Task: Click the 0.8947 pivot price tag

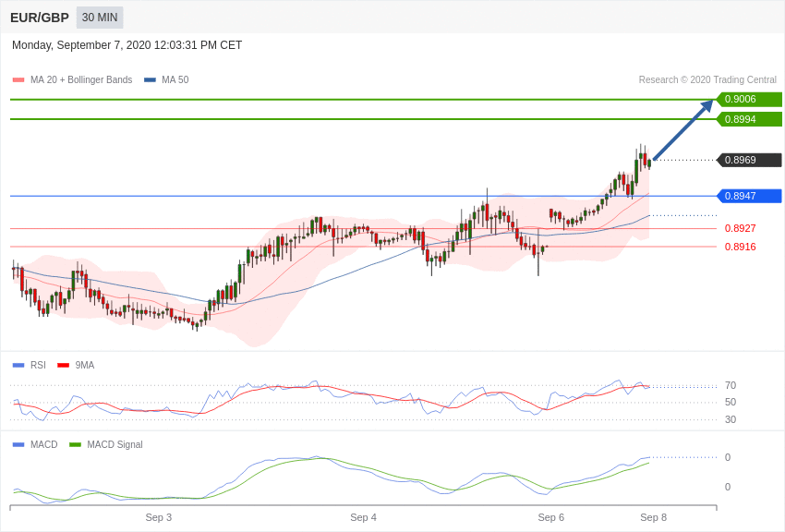Action: (x=749, y=196)
